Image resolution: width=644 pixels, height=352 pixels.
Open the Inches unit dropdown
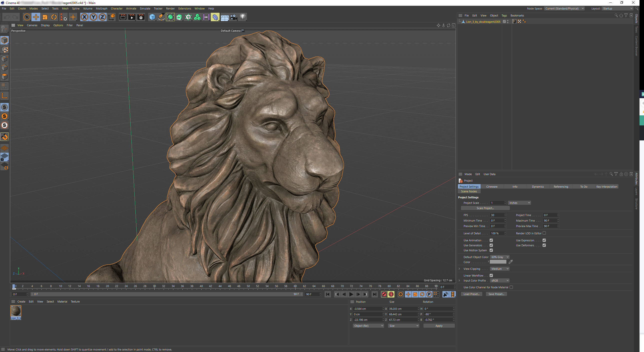click(x=519, y=203)
